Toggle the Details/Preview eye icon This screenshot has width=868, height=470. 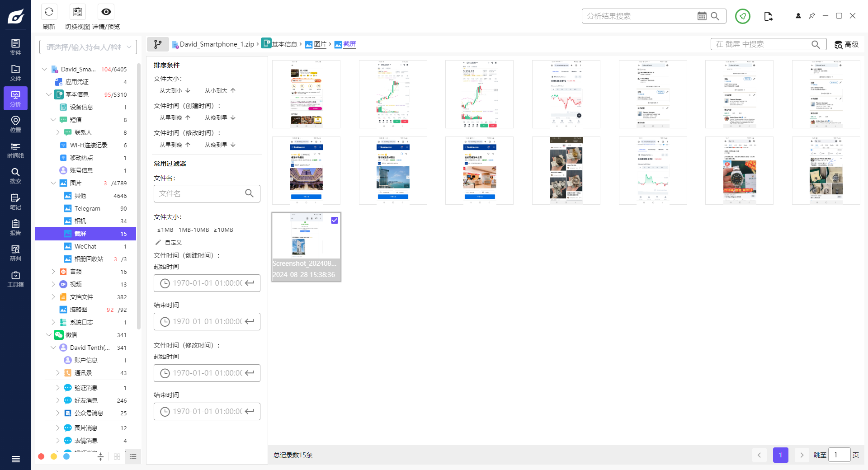[x=106, y=12]
